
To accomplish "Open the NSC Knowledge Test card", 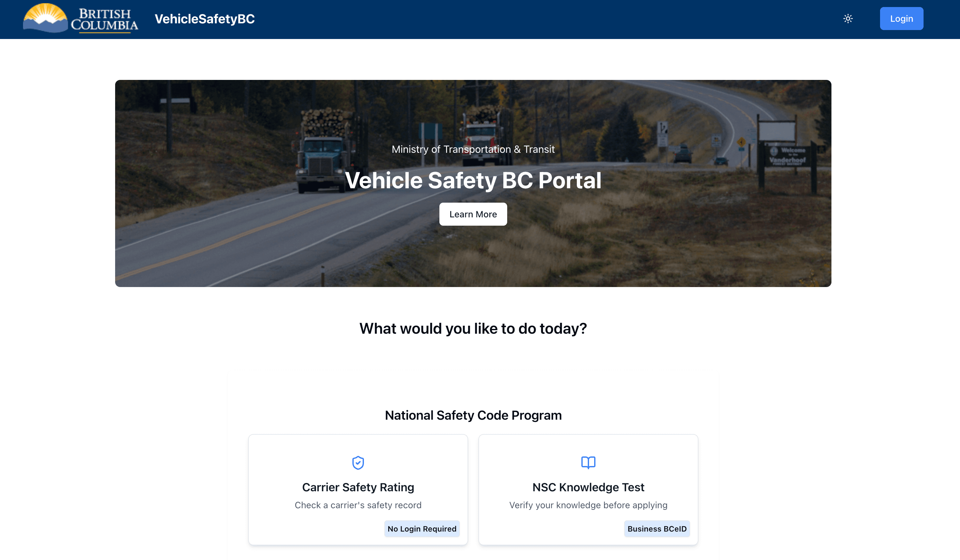I will coord(588,490).
